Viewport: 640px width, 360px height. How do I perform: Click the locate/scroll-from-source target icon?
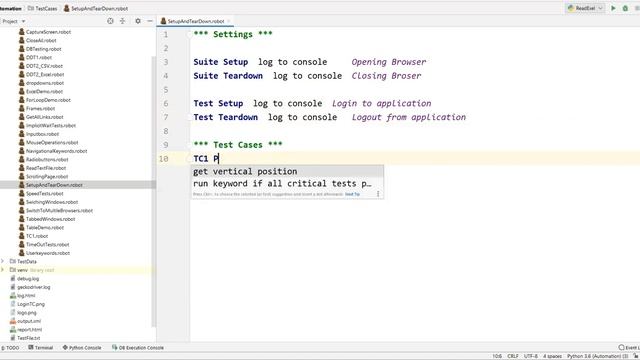[110, 21]
